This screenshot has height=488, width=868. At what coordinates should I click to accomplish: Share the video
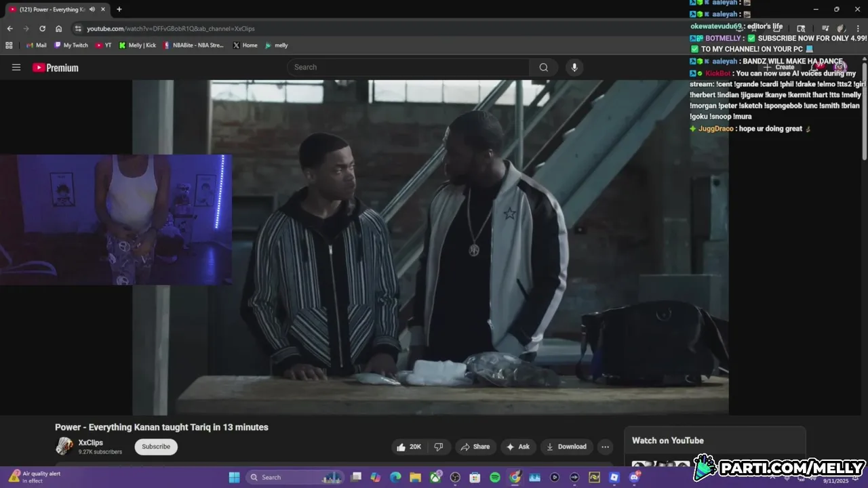(475, 447)
